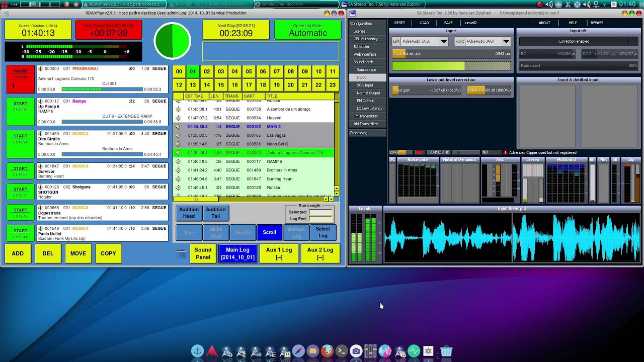
Task: Click the anchor icon in the dock
Action: (197, 351)
